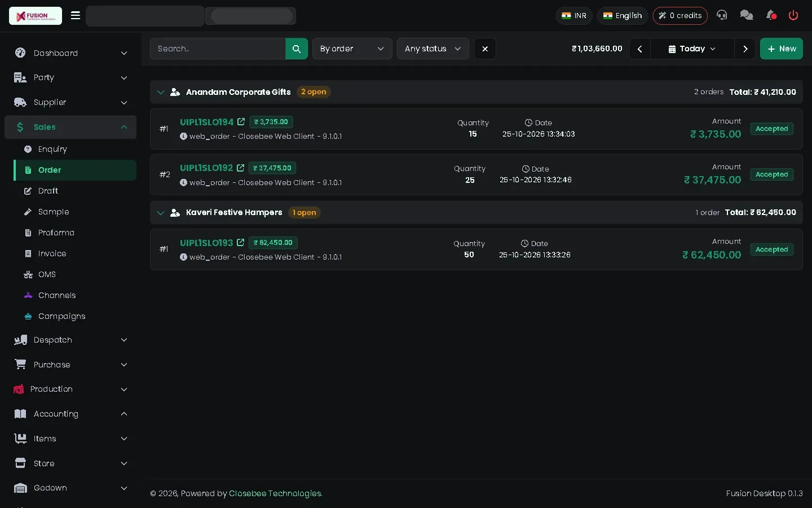Image resolution: width=812 pixels, height=508 pixels.
Task: Open the Any status filter dropdown
Action: coord(433,49)
